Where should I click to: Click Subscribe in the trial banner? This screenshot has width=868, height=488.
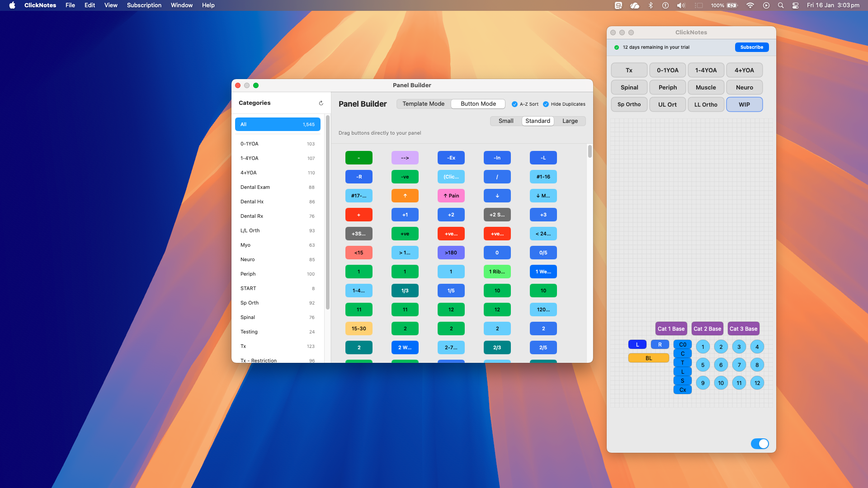(752, 47)
